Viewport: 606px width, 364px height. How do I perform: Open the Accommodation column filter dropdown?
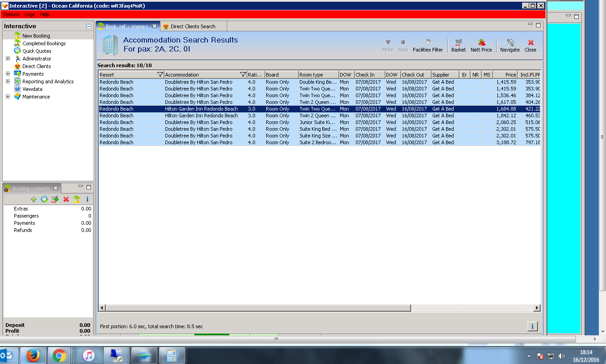point(243,75)
